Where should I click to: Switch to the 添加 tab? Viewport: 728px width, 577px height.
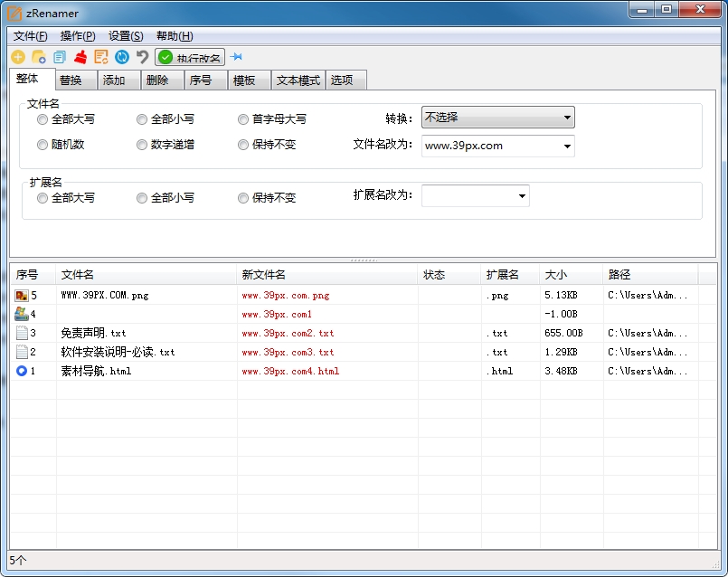[x=119, y=80]
